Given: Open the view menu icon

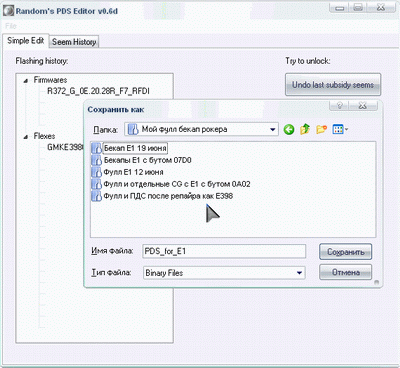Looking at the screenshot, I should click(x=340, y=129).
